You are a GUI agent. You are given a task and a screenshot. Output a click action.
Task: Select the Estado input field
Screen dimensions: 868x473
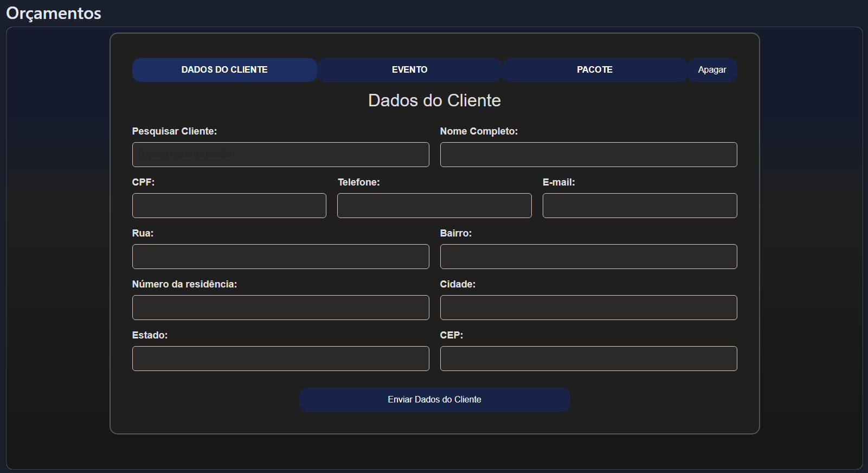[280, 359]
